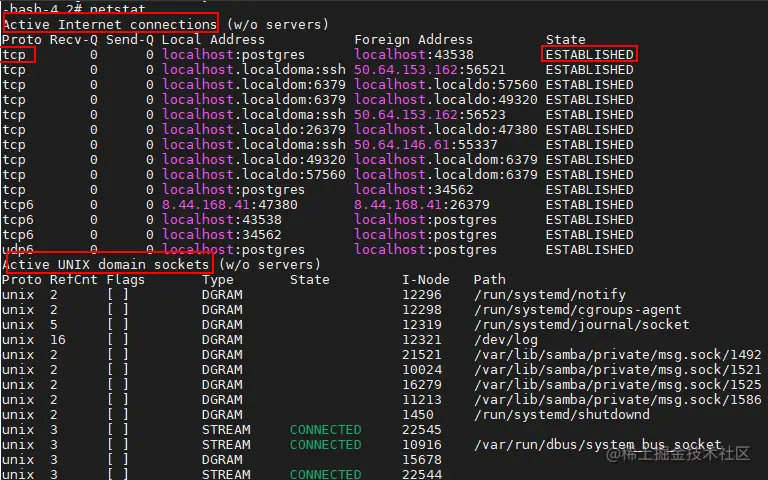Click the 'Active UNIX domain sockets' heading text
This screenshot has width=768, height=480.
click(106, 264)
